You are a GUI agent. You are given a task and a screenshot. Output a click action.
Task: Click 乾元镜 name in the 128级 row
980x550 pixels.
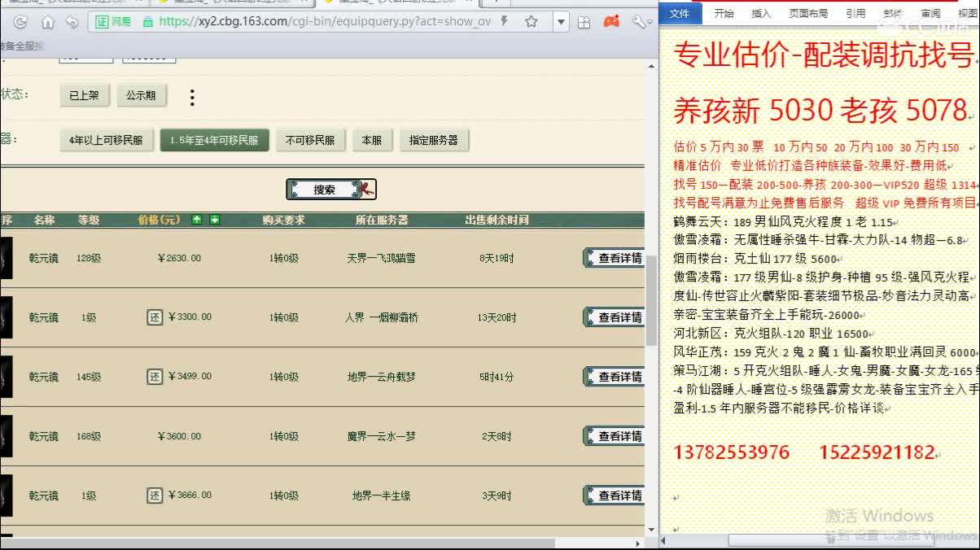(43, 258)
